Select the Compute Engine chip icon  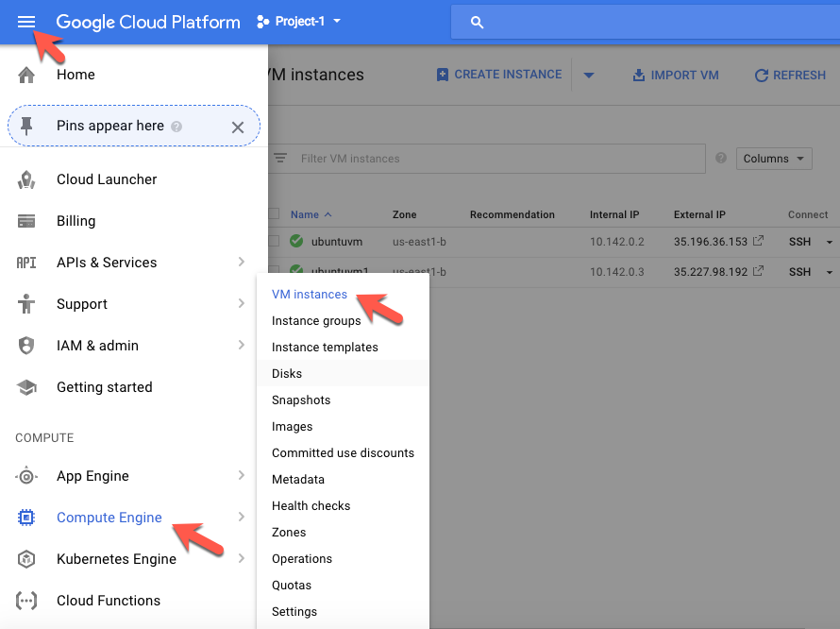(x=26, y=518)
